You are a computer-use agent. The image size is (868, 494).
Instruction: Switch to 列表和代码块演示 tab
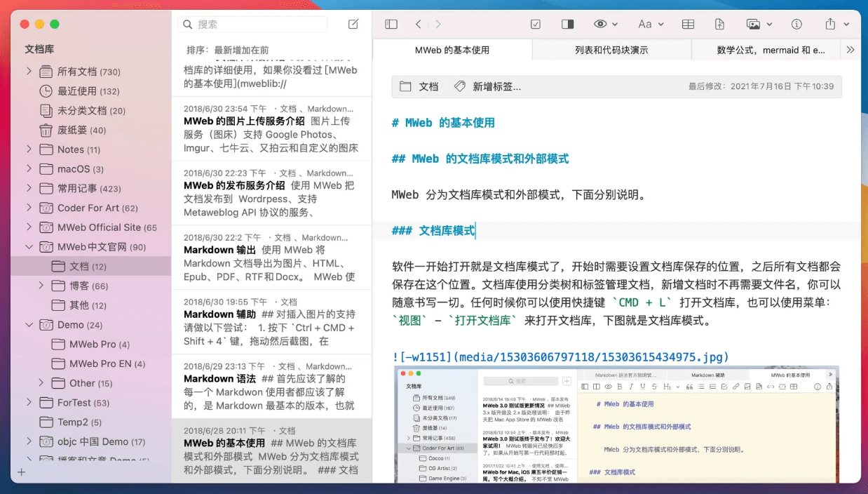(x=611, y=50)
